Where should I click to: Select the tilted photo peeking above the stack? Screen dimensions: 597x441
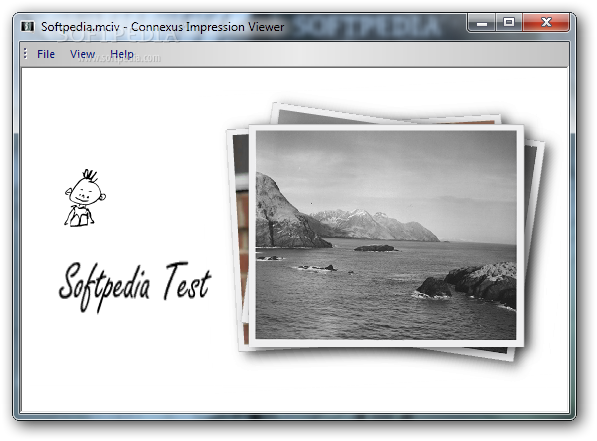pos(385,115)
